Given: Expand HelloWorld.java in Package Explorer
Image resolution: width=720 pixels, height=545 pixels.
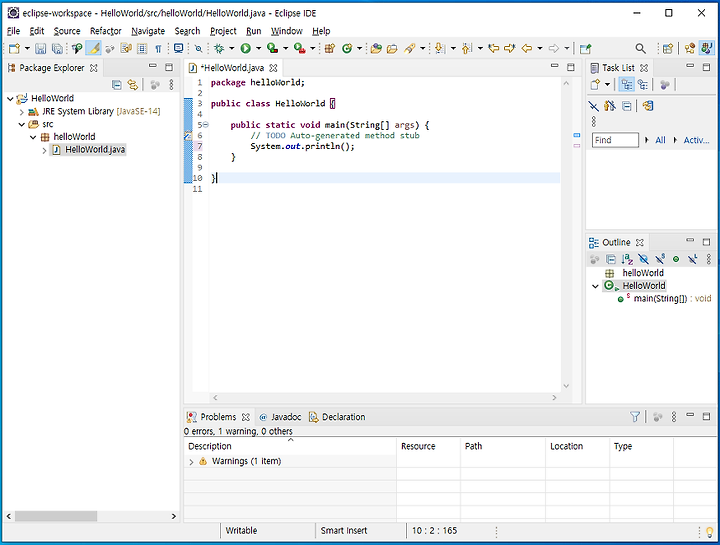Looking at the screenshot, I should point(44,150).
